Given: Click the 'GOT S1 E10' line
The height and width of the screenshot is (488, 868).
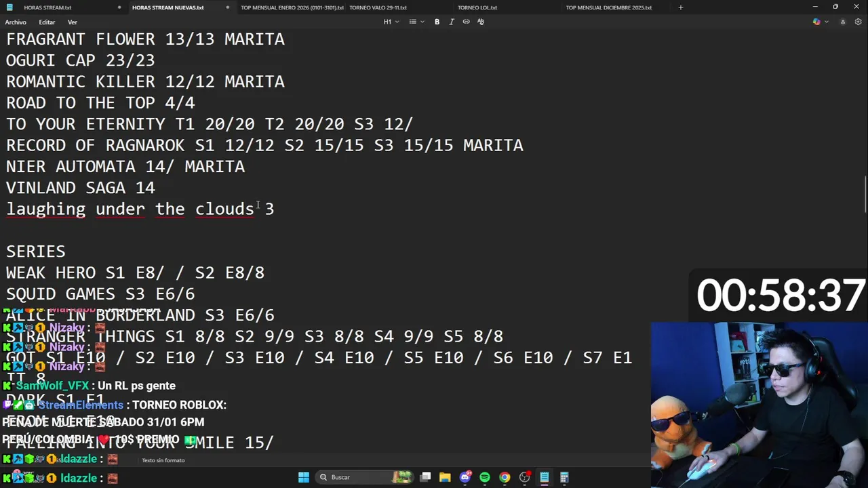Looking at the screenshot, I should click(319, 357).
